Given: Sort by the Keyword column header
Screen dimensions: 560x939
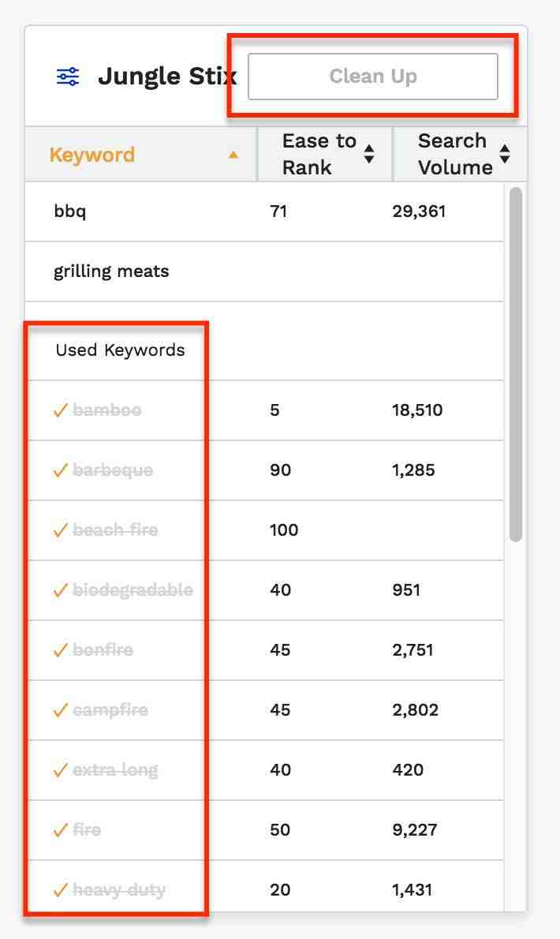Looking at the screenshot, I should pyautogui.click(x=92, y=155).
